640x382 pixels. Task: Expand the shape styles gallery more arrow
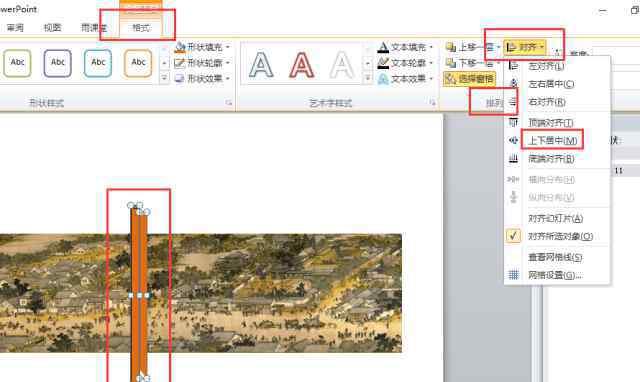(164, 78)
